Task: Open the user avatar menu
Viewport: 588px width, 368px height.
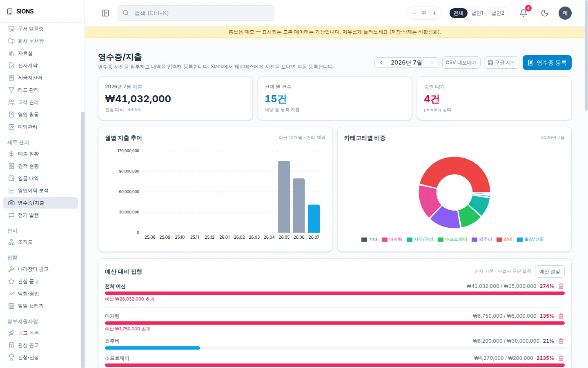Action: tap(565, 13)
